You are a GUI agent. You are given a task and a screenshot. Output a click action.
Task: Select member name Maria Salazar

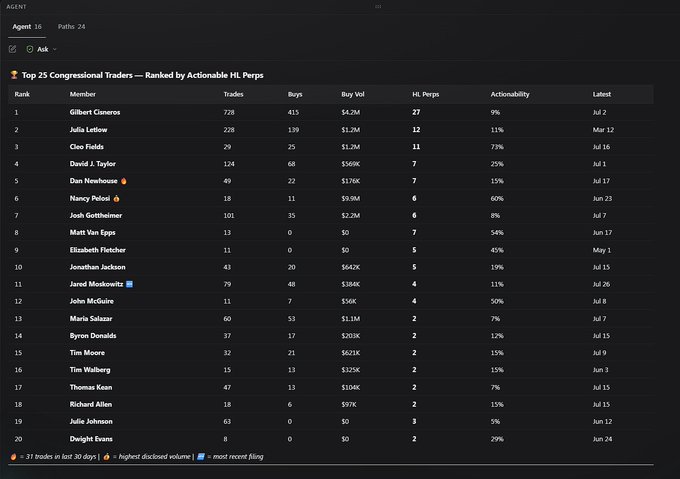tap(91, 319)
